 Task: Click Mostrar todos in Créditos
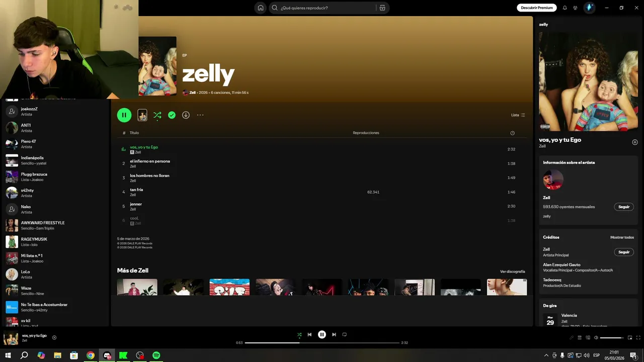tap(622, 237)
